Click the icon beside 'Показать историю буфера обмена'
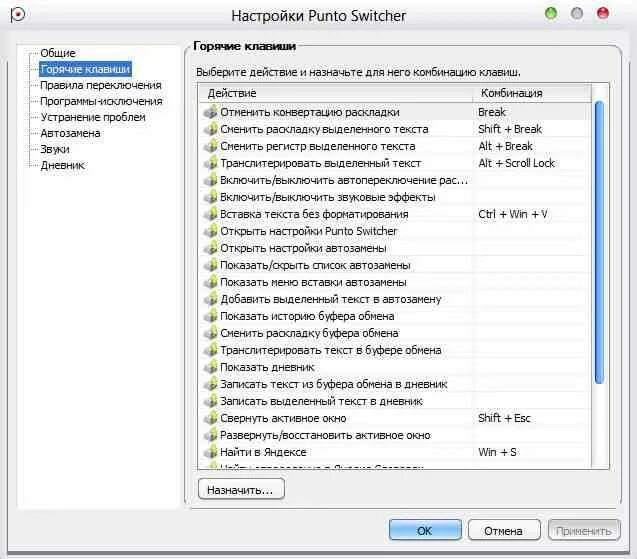637x559 pixels. [x=210, y=316]
